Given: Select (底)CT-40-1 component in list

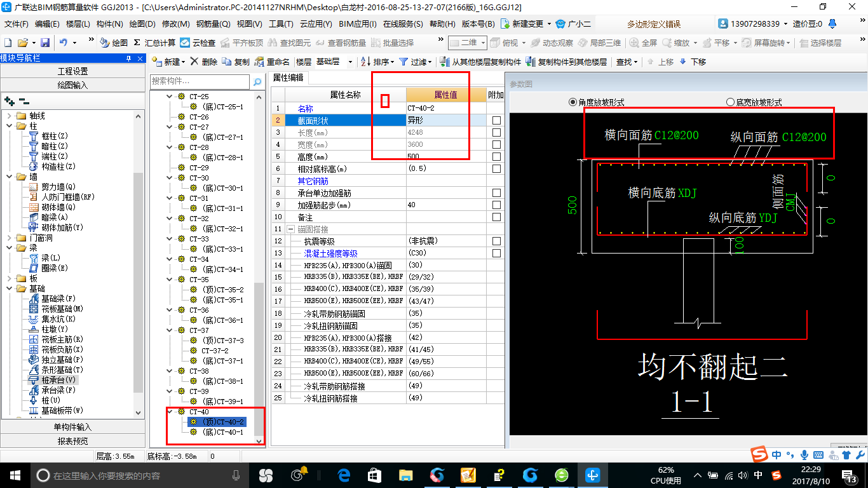Looking at the screenshot, I should pos(217,432).
